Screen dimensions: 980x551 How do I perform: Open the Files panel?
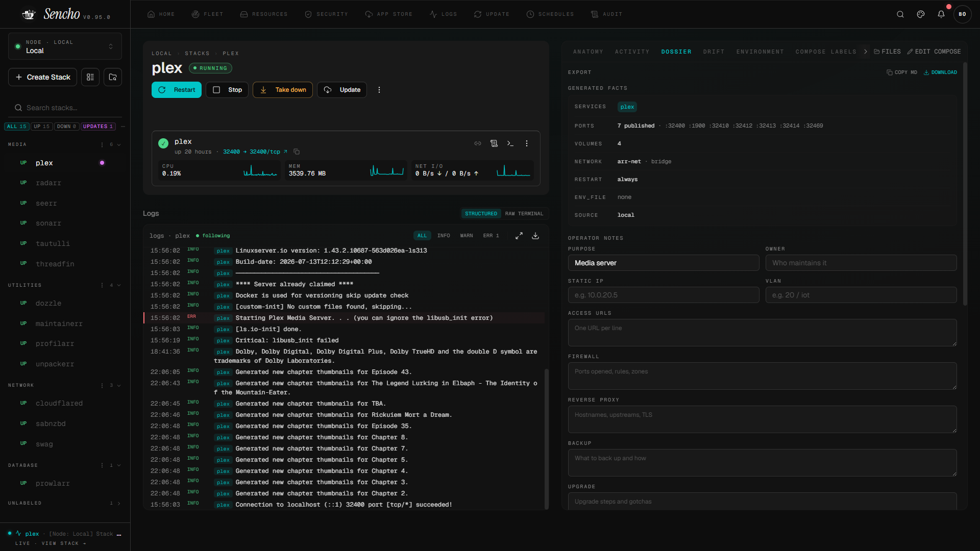tap(887, 52)
